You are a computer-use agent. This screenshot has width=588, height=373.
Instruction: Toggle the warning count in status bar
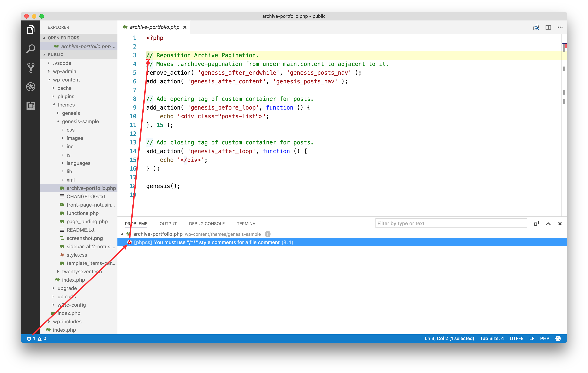(x=42, y=338)
